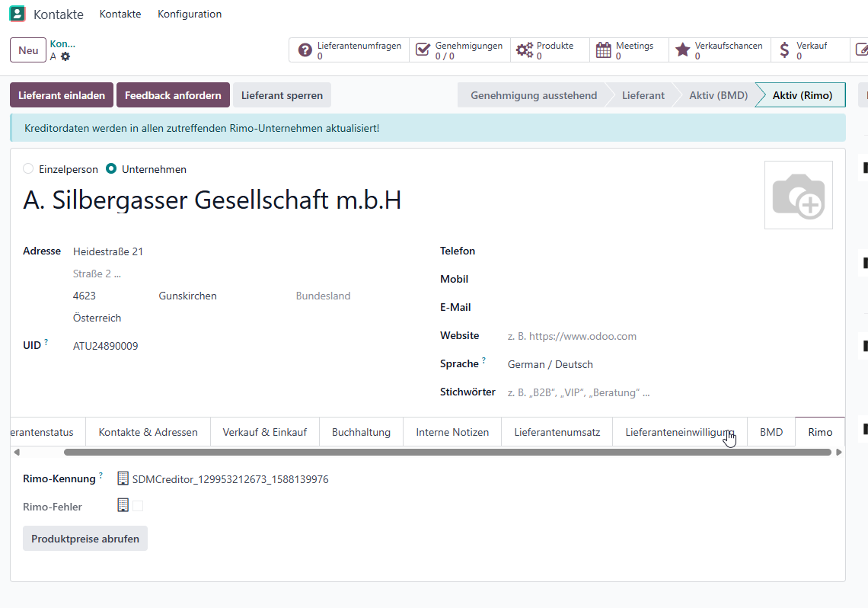Screen dimensions: 868x608
Task: Click the Lieferantenumfragen question mark icon
Action: pyautogui.click(x=305, y=50)
